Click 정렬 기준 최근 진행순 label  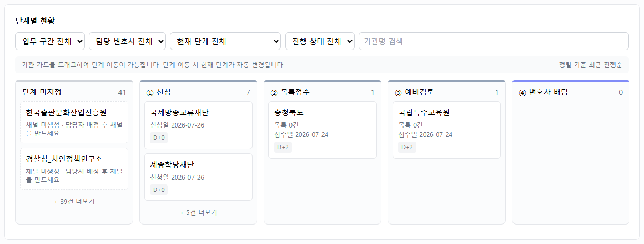[590, 65]
